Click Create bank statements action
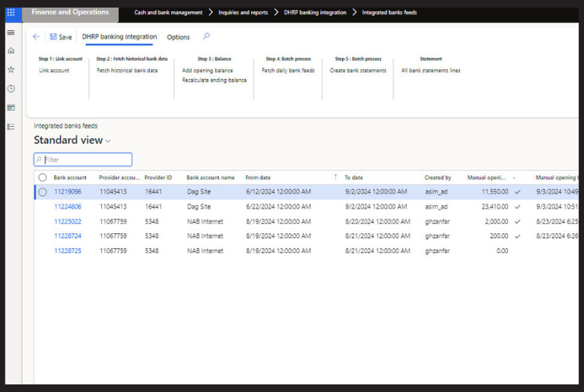584x392 pixels. click(358, 71)
